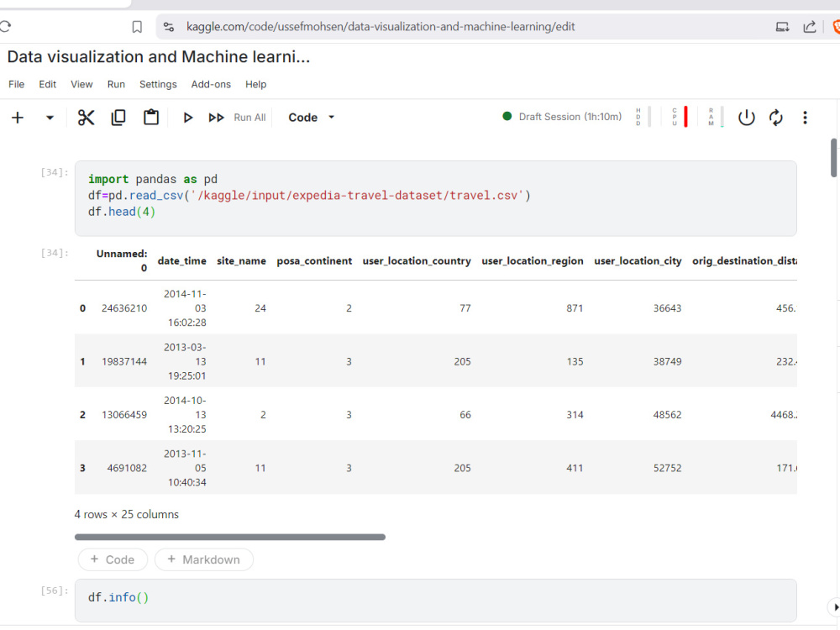The height and width of the screenshot is (630, 840).
Task: Restart the kernel with the refresh icon
Action: 775,118
